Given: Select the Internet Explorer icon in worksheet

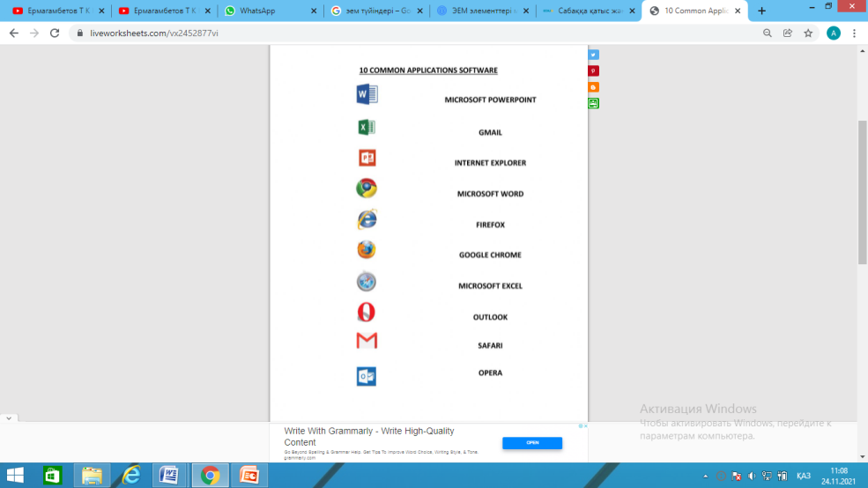Looking at the screenshot, I should (x=367, y=219).
